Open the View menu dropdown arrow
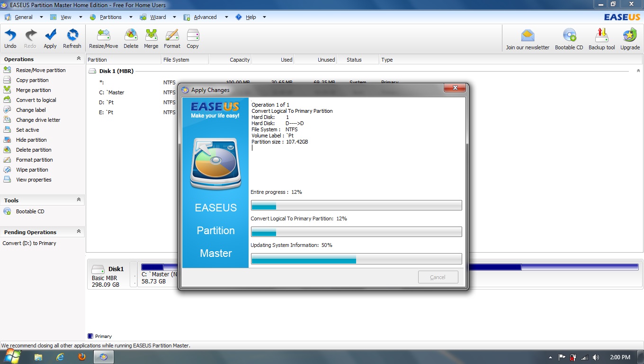This screenshot has width=644, height=364. coord(80,17)
